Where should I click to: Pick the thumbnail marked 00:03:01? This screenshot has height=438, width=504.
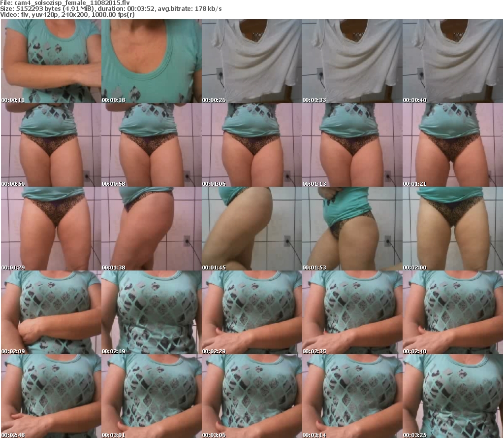pos(152,396)
